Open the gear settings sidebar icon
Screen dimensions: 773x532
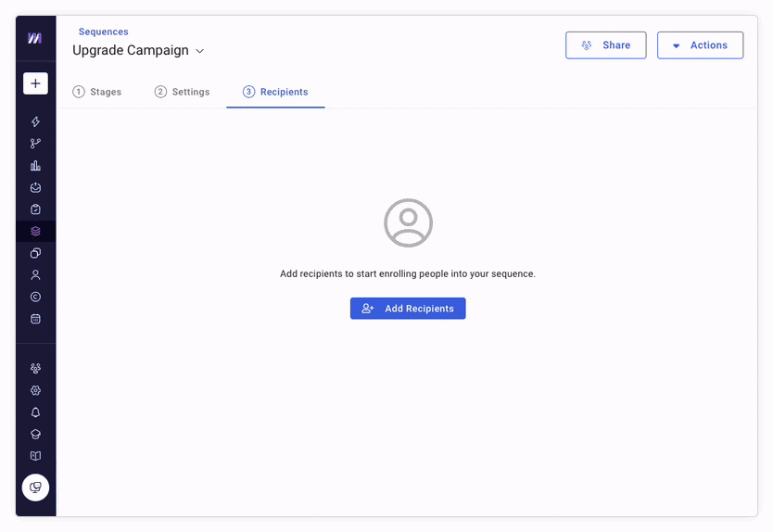(x=35, y=390)
